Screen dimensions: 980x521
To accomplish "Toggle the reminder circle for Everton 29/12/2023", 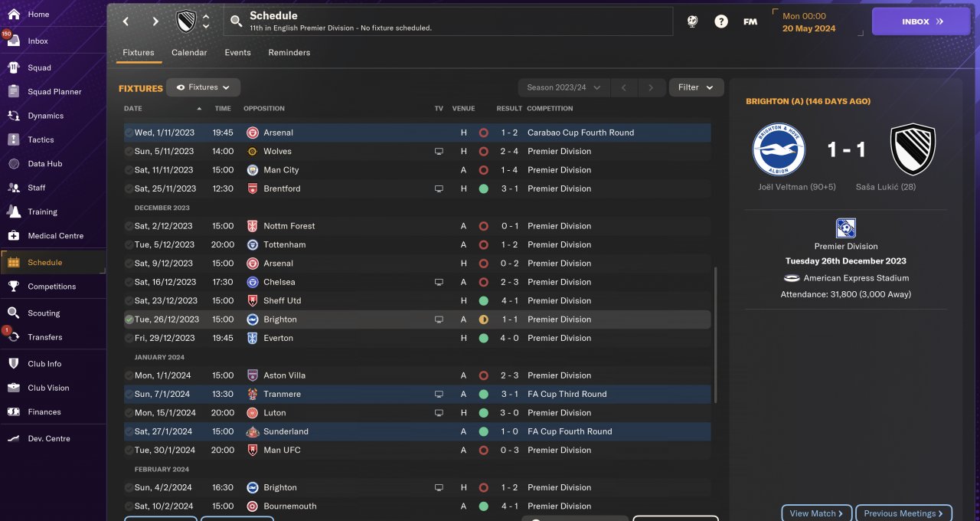I will pyautogui.click(x=129, y=338).
